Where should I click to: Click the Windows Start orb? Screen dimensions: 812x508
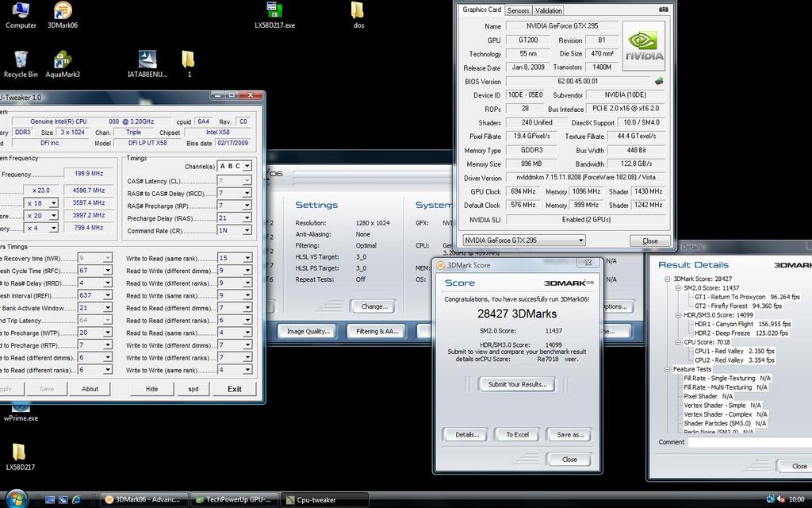[x=17, y=499]
